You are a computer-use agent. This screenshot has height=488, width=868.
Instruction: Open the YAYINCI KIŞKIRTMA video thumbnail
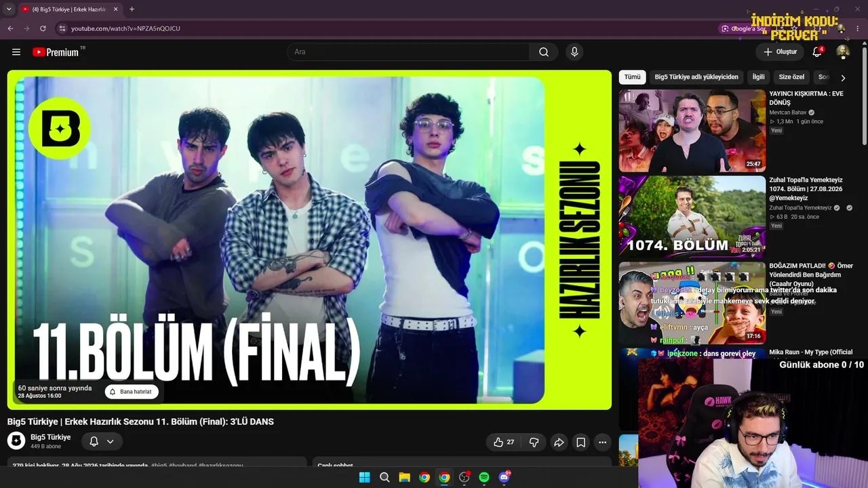pyautogui.click(x=692, y=130)
